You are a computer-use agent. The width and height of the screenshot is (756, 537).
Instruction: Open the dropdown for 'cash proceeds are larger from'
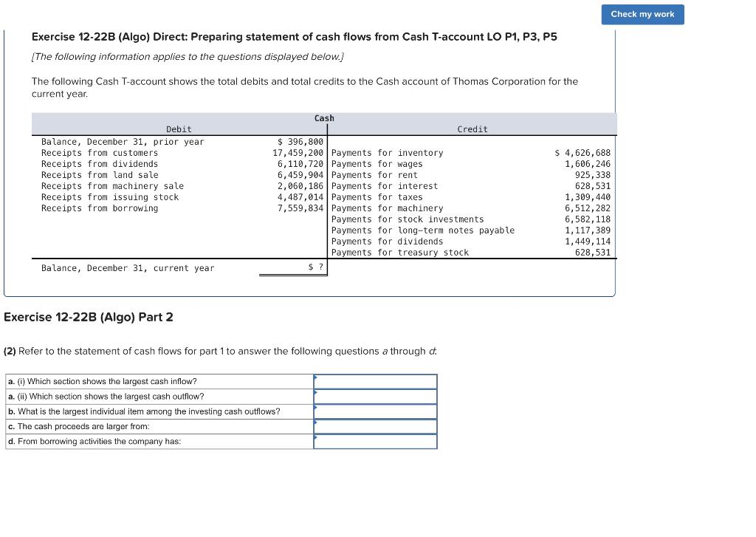[x=375, y=426]
